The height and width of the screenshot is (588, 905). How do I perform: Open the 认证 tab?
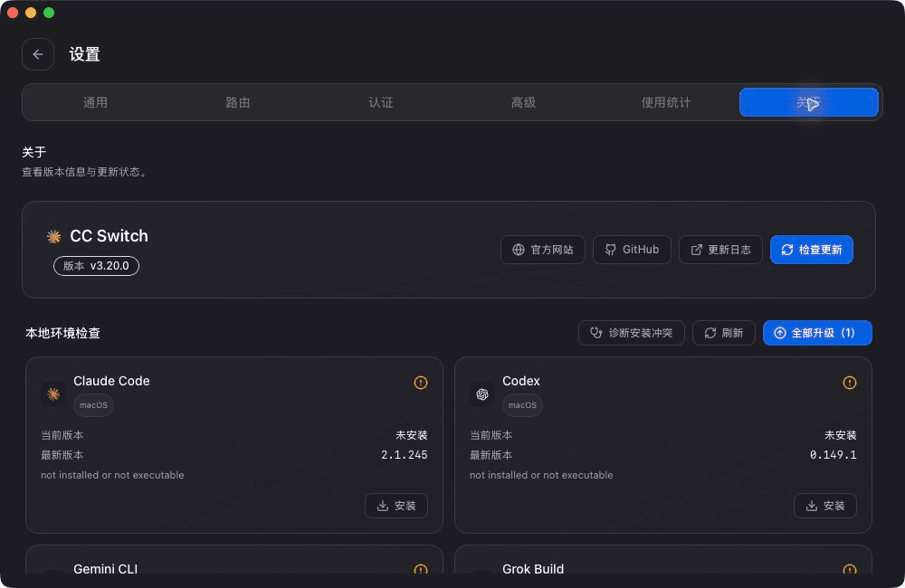[x=381, y=103]
